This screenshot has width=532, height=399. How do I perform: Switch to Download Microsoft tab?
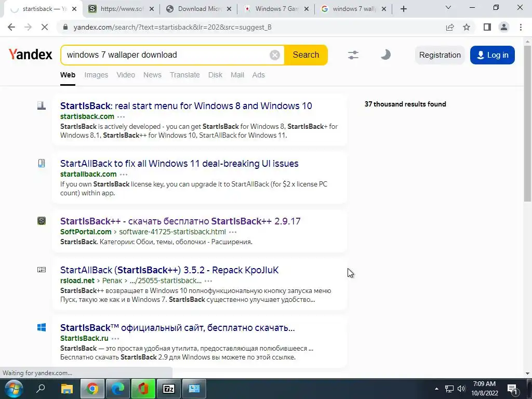[199, 9]
